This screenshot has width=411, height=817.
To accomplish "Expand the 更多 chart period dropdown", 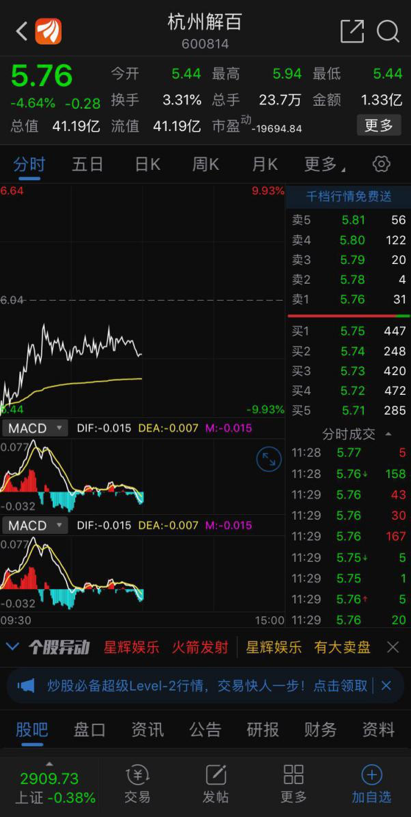I will coord(325,165).
